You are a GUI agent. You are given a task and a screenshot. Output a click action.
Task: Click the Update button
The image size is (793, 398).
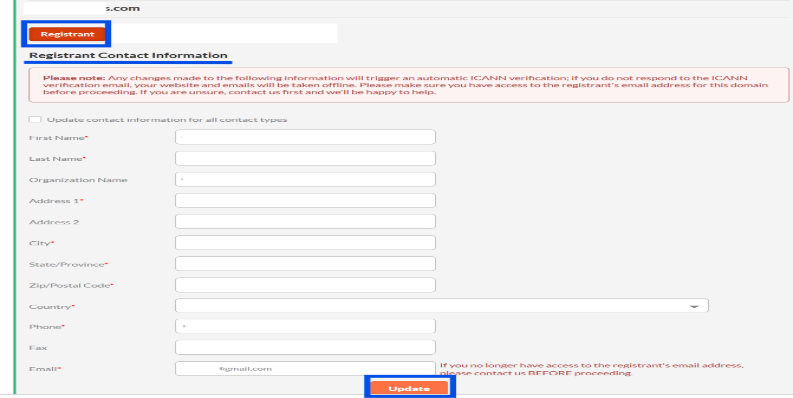click(x=409, y=388)
